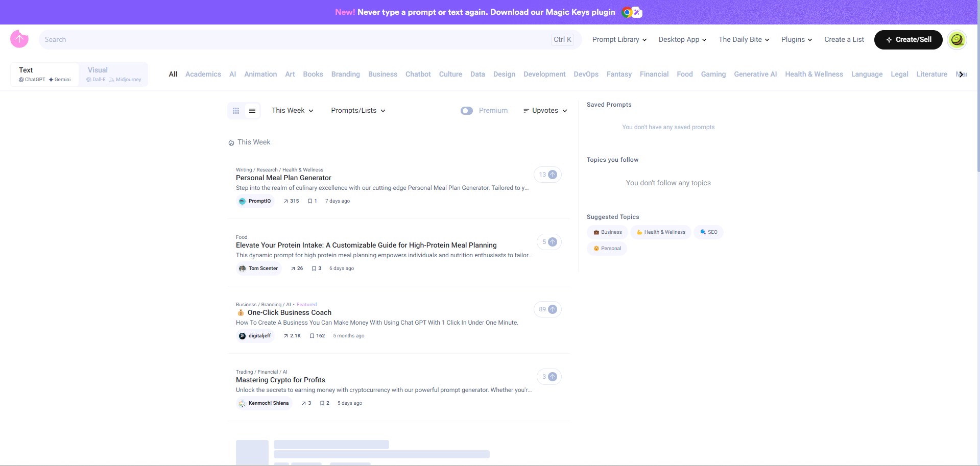Viewport: 980px width, 466px height.
Task: Switch to grid view layout
Action: [x=236, y=111]
